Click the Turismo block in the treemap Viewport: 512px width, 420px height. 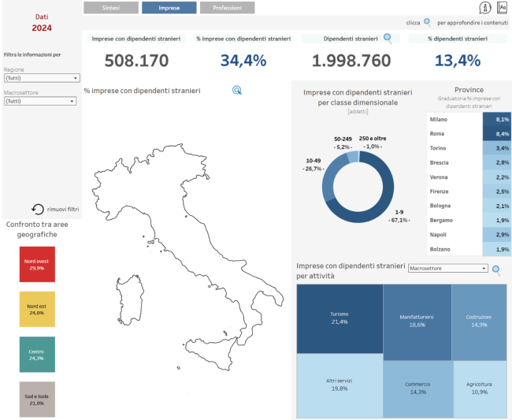pos(339,318)
